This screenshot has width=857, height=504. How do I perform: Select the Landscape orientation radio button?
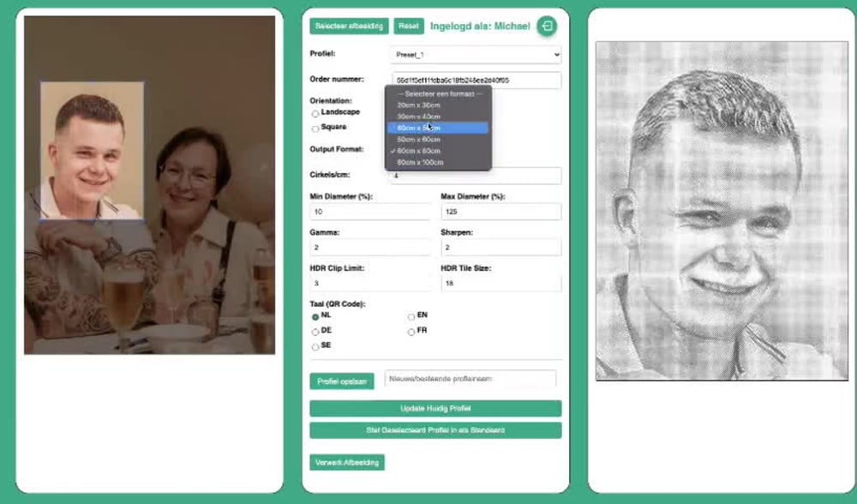(x=315, y=114)
